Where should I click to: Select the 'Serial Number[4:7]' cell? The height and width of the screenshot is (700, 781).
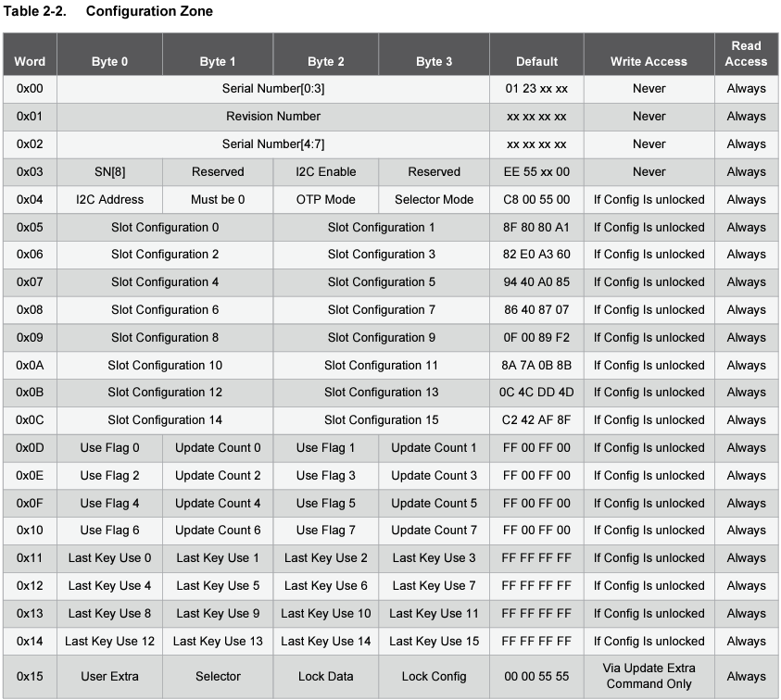(x=273, y=144)
